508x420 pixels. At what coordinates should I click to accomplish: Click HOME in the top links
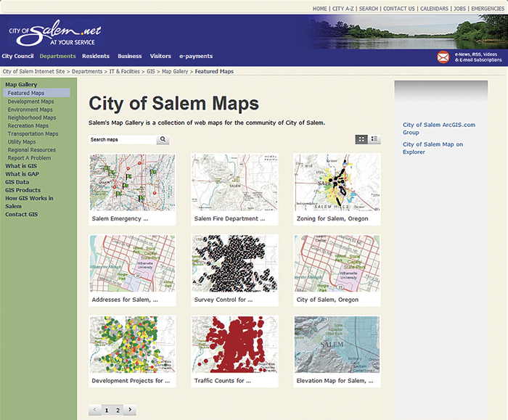point(319,9)
